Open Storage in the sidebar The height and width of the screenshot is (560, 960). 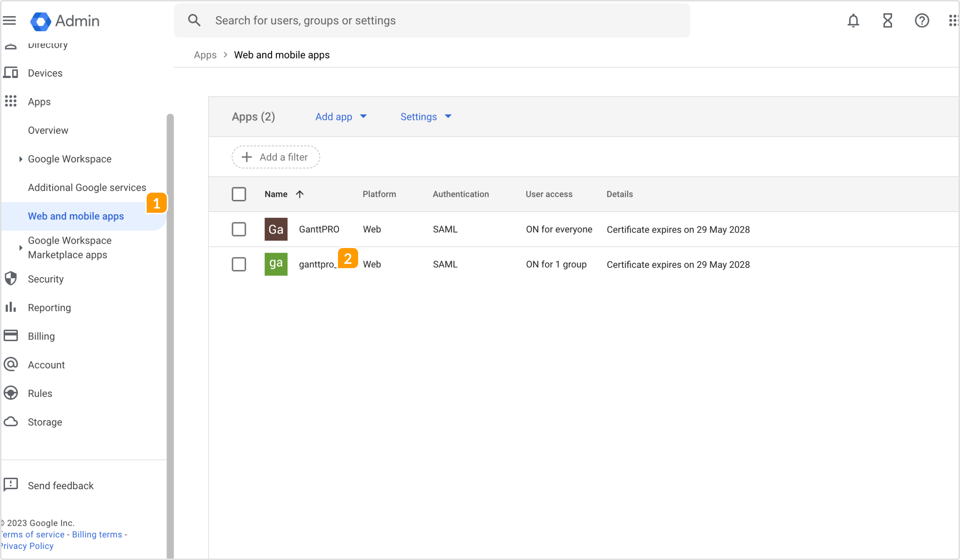pos(45,422)
